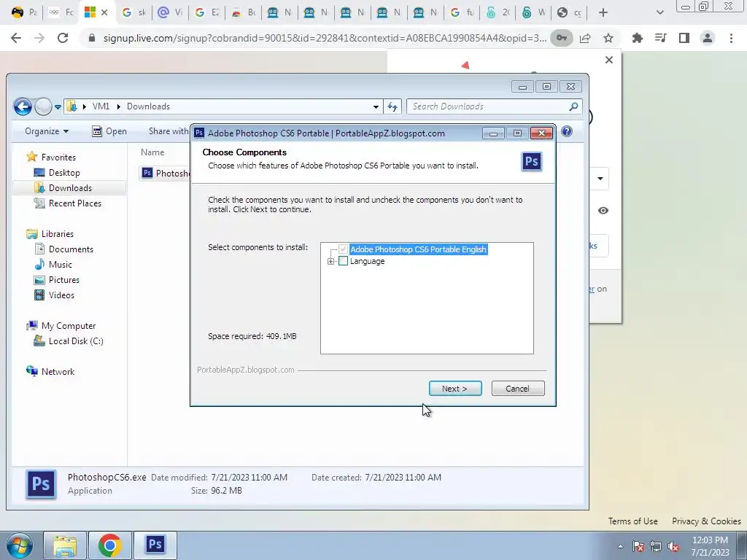747x560 pixels.
Task: Open the Documents library
Action: (64, 249)
